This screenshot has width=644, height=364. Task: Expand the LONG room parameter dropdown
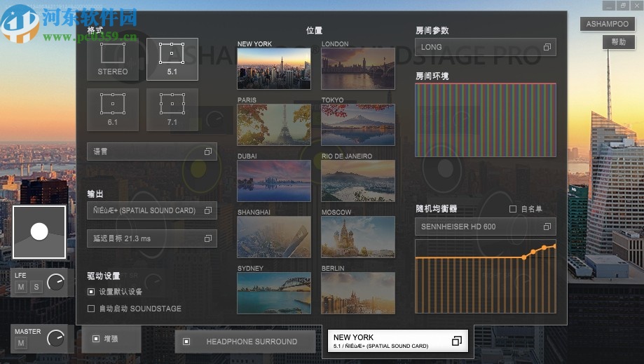coord(486,47)
